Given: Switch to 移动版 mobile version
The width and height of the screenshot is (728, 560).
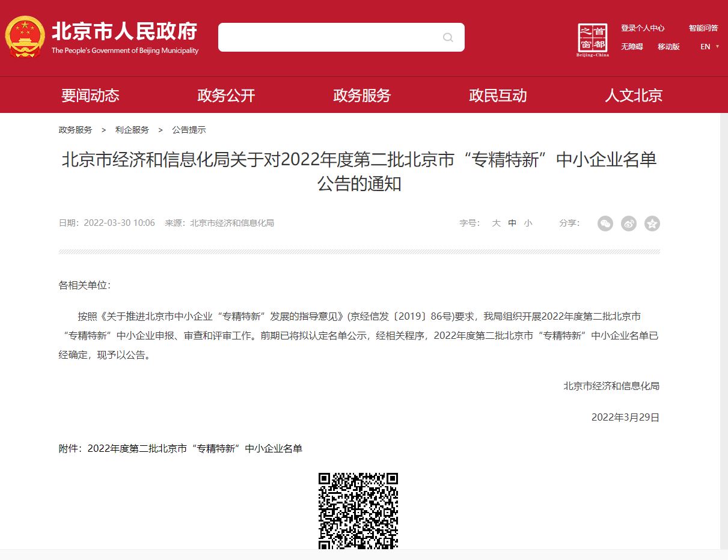Looking at the screenshot, I should click(x=668, y=47).
